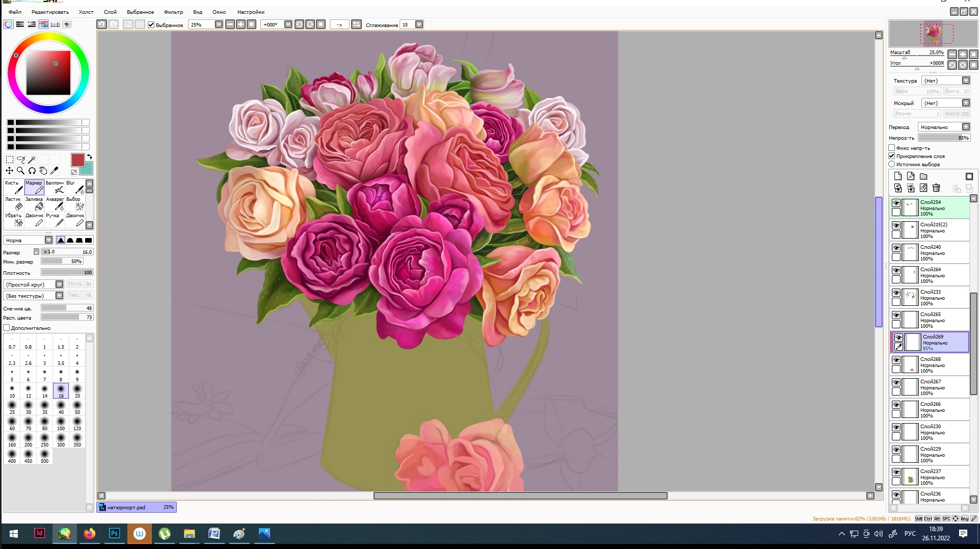980x549 pixels.
Task: Click the red foreground color swatch
Action: 77,160
